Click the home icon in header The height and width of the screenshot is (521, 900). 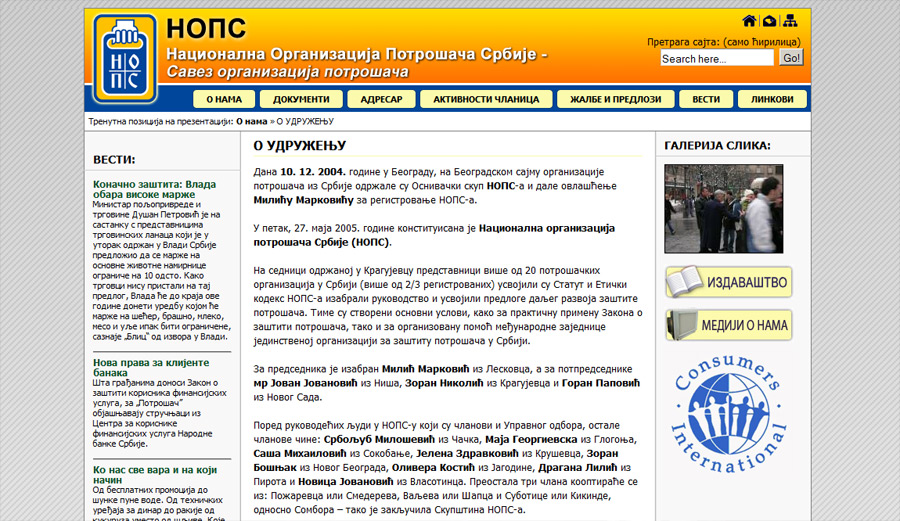(749, 21)
